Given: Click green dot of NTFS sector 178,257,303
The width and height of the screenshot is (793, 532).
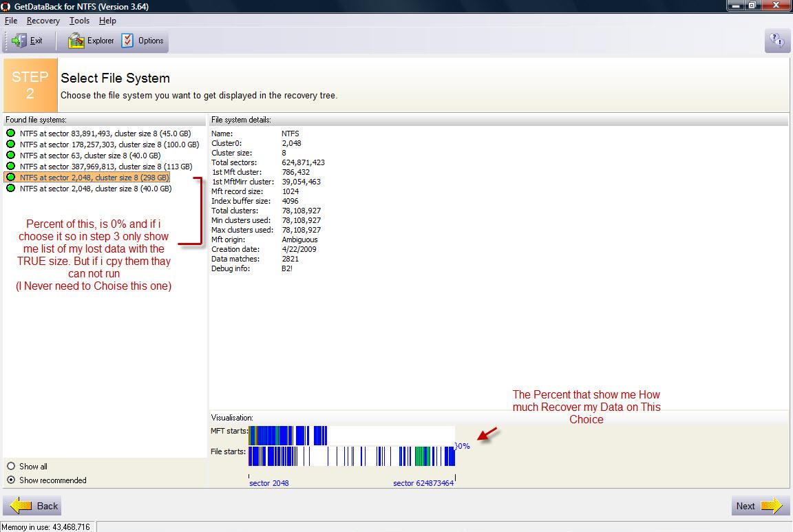Looking at the screenshot, I should 10,144.
